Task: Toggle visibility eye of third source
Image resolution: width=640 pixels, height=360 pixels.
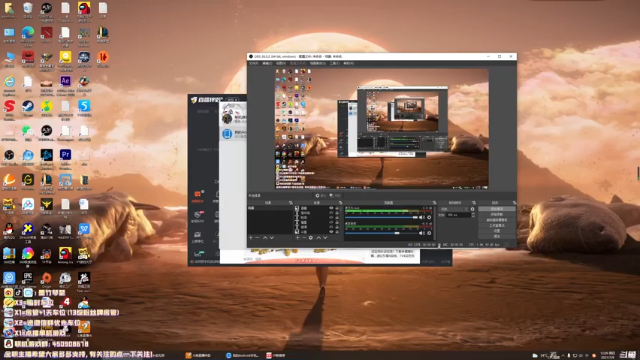Action: (331, 218)
